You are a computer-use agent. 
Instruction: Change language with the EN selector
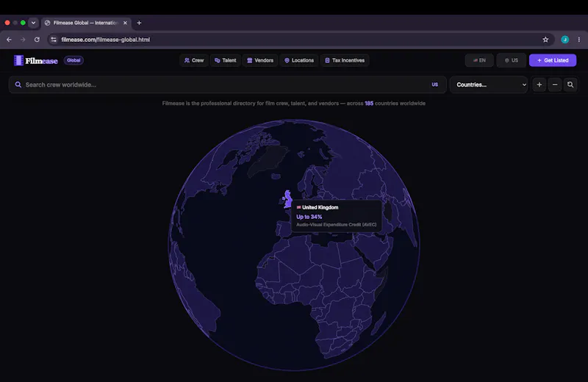pyautogui.click(x=479, y=60)
